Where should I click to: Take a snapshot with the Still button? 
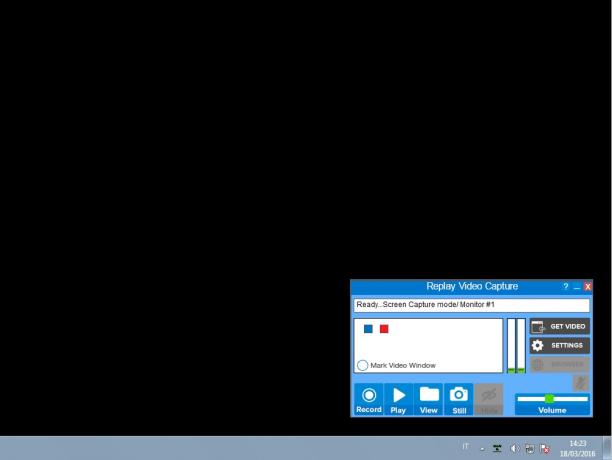click(459, 399)
